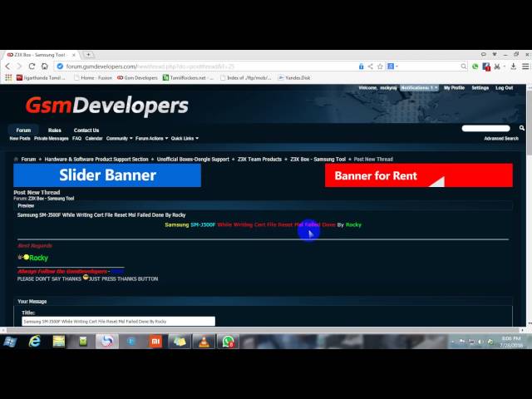This screenshot has width=532, height=399.
Task: Click the GsmDevelopers site logo
Action: tap(107, 106)
